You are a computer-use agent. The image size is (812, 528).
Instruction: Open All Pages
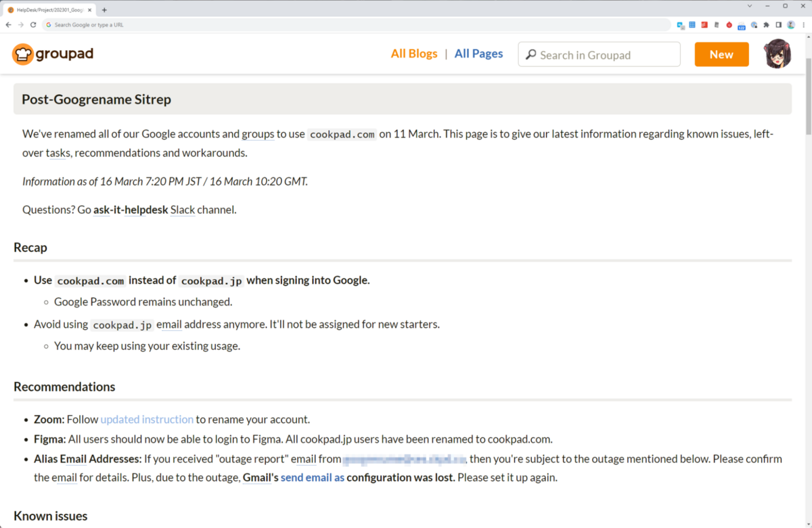click(x=478, y=53)
